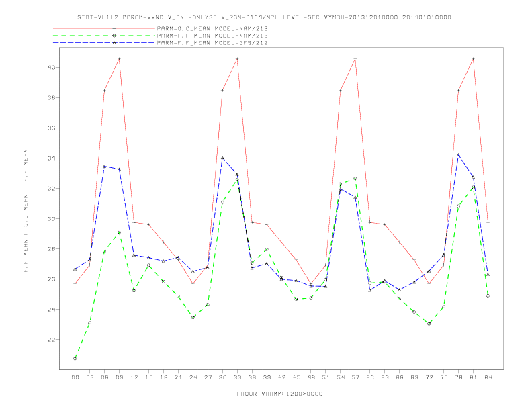532x411 pixels.
Task: Click the forecast hour label 57
Action: click(355, 377)
